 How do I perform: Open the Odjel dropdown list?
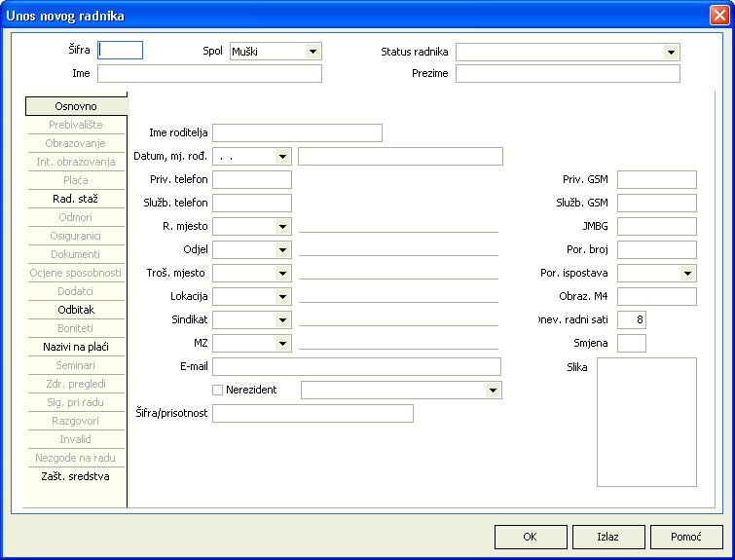tap(282, 250)
